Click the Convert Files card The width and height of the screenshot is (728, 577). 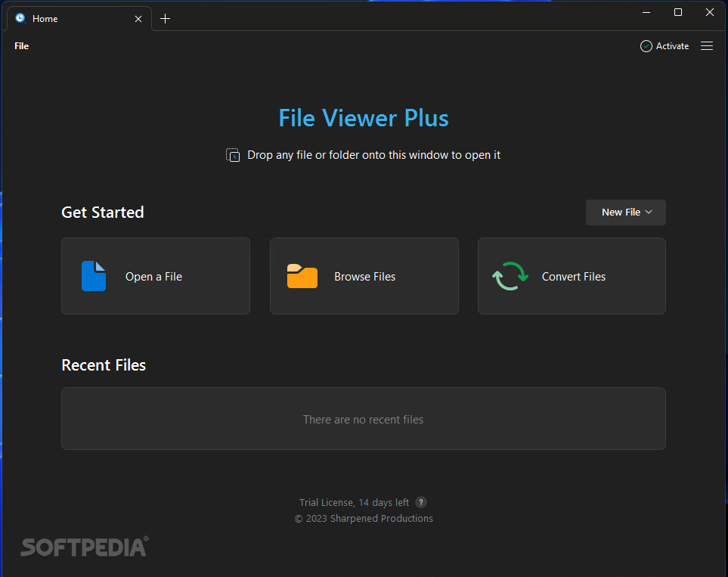(572, 276)
